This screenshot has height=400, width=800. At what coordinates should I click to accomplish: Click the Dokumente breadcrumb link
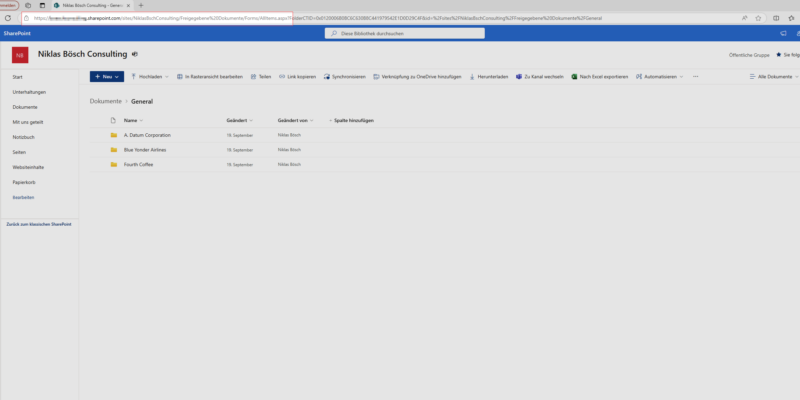point(106,101)
